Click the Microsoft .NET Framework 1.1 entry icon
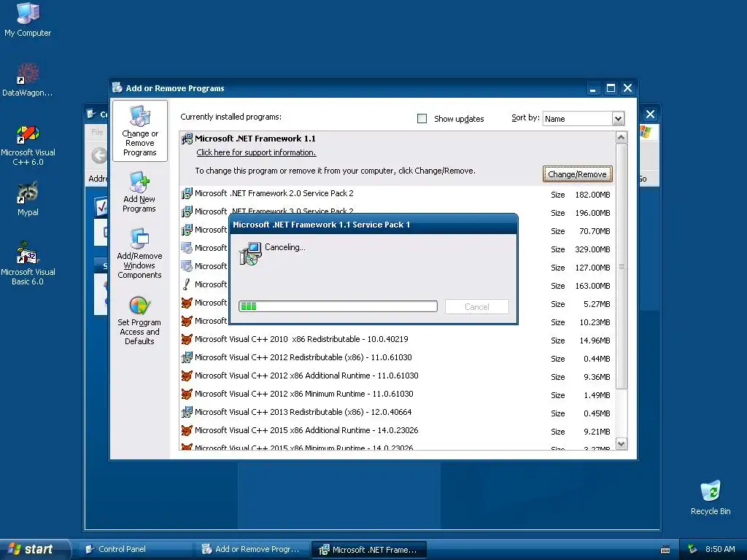747x560 pixels. point(187,139)
